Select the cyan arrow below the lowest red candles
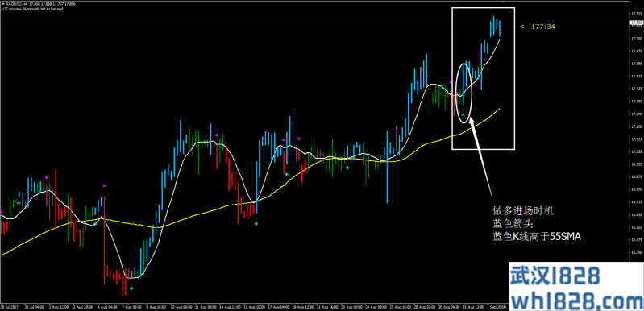Screen dimensions: 644x311 131,288
